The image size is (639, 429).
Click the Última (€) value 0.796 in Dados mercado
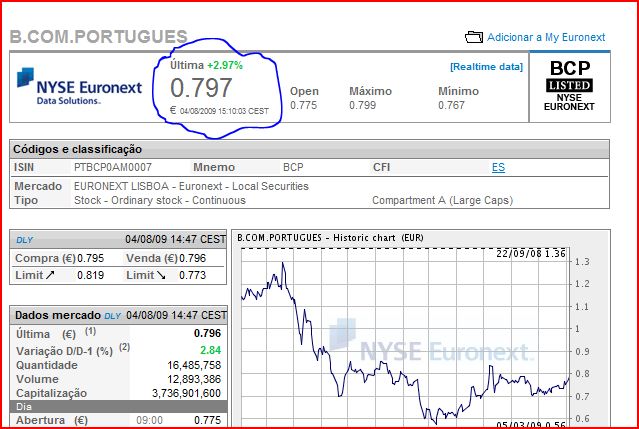(x=207, y=333)
